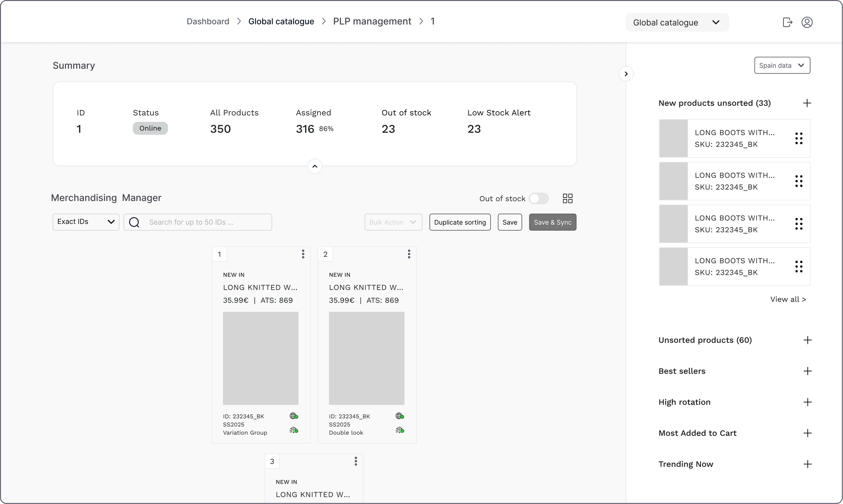Collapse the Summary panel chevron
843x504 pixels.
coord(315,167)
